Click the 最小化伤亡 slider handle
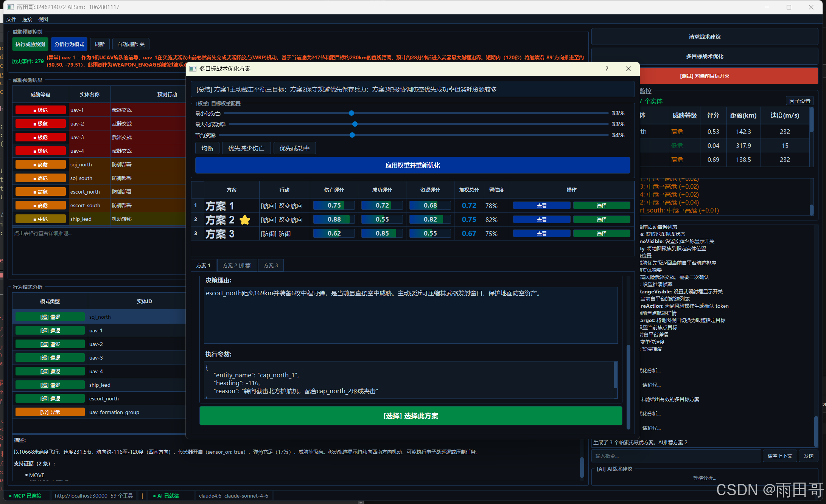826x504 pixels. click(352, 113)
